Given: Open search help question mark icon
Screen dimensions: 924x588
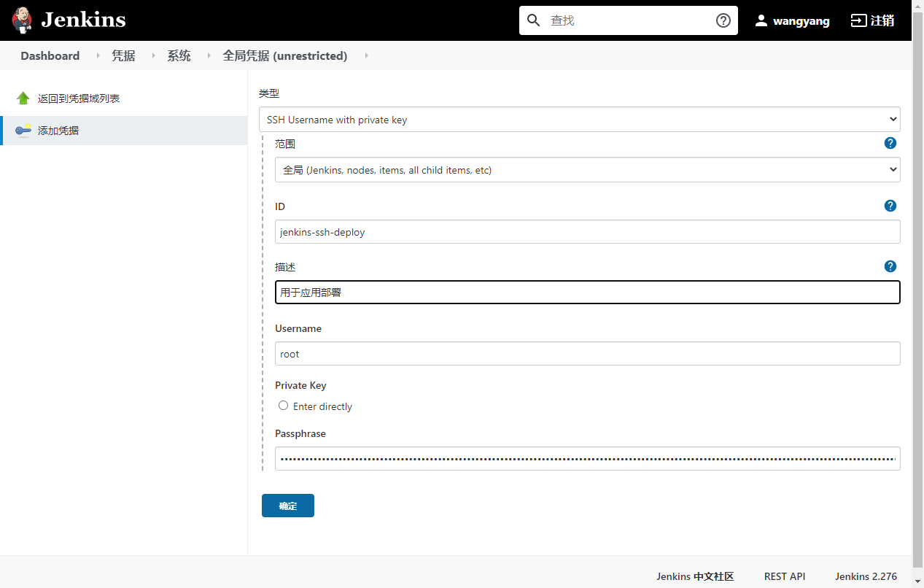Looking at the screenshot, I should pyautogui.click(x=723, y=20).
